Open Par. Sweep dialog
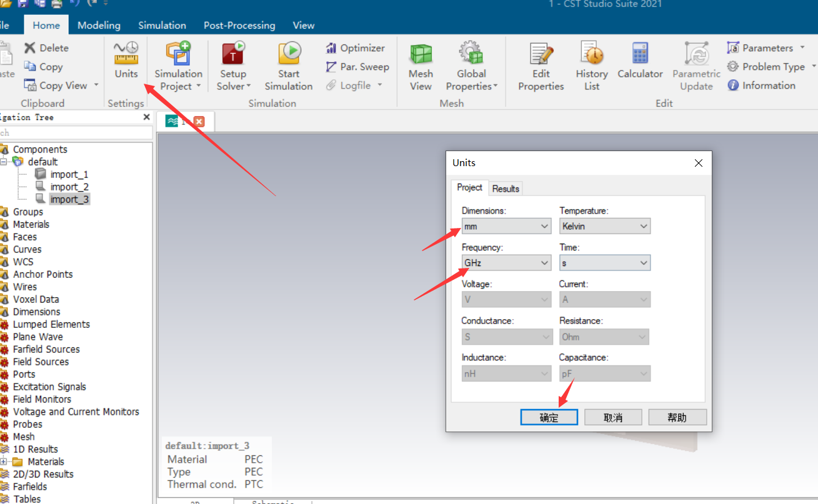818x504 pixels. 357,67
